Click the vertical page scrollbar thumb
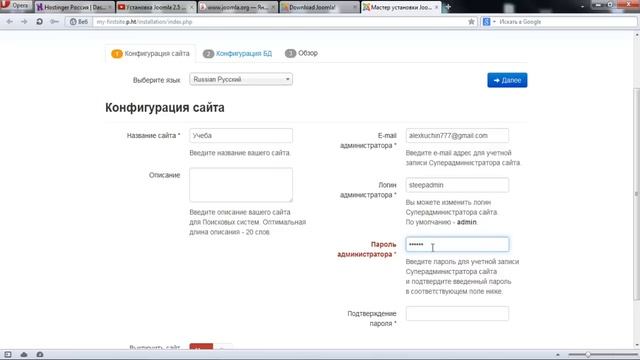 point(637,194)
